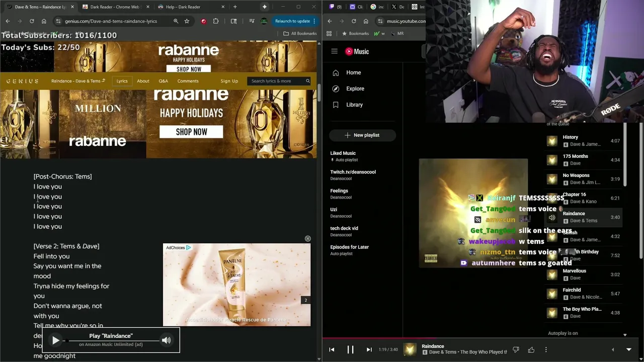644x362 pixels.
Task: Click the queue scrollbar down arrow
Action: (x=625, y=335)
